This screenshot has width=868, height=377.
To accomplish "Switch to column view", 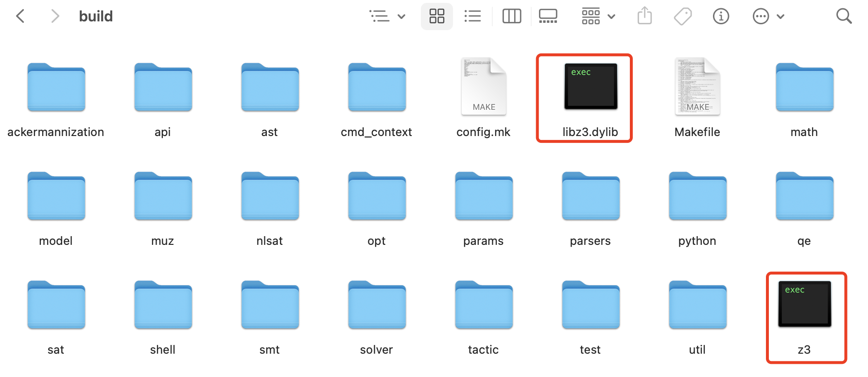I will coord(511,16).
